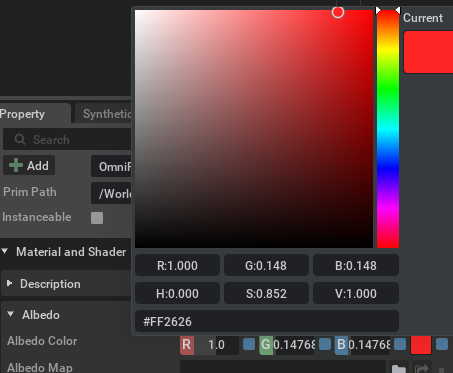Click the Albedo Color B value field
This screenshot has height=373, width=453.
pyautogui.click(x=369, y=345)
